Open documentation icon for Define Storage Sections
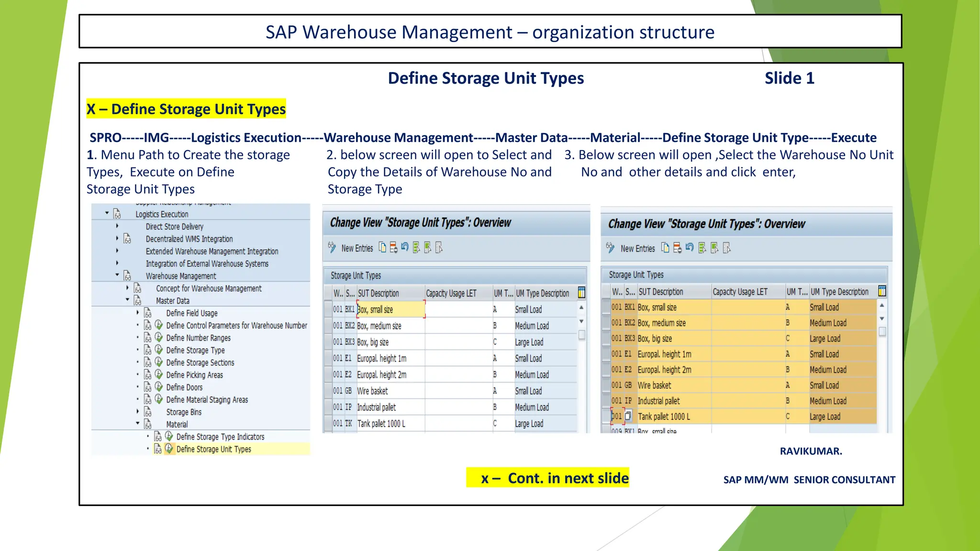 (x=148, y=363)
